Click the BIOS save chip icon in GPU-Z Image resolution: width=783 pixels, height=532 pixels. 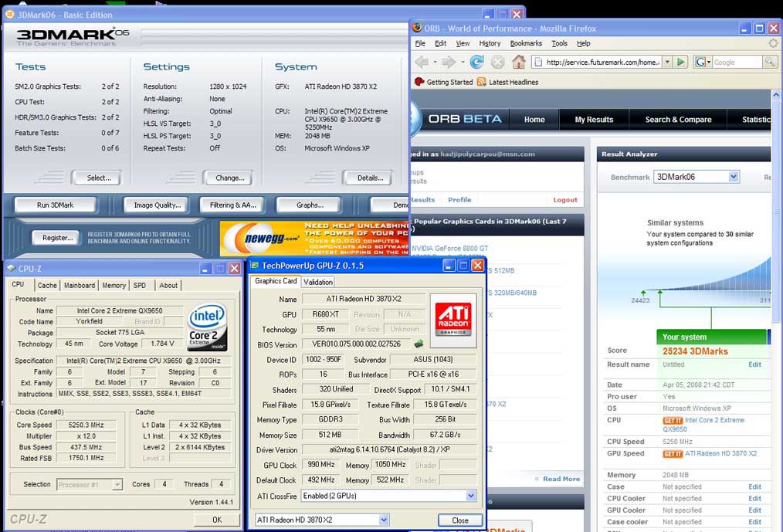[x=419, y=344]
